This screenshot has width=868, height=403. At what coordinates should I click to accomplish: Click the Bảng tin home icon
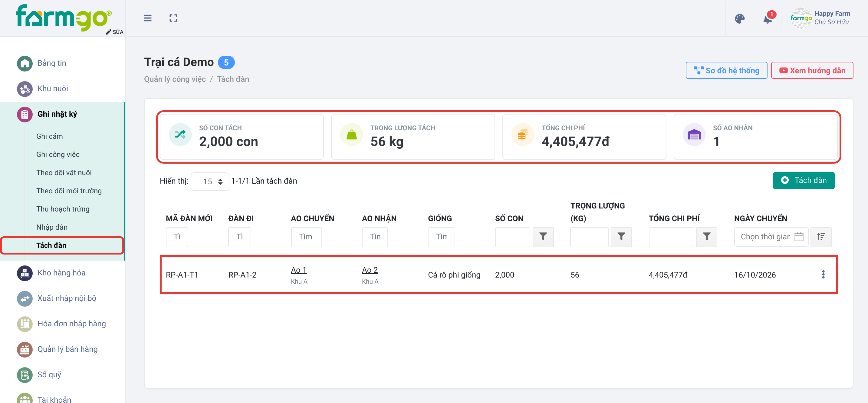[x=25, y=63]
